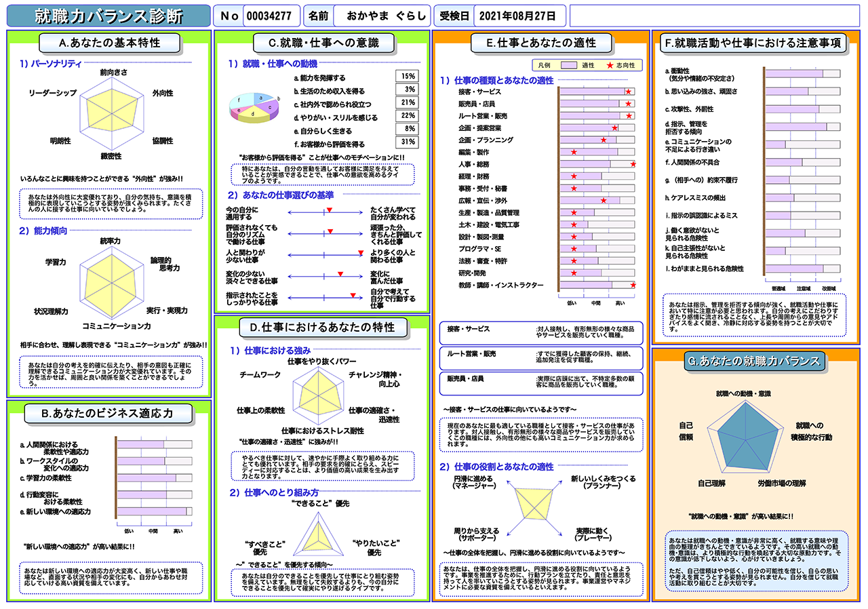Click the 3% value for 生活のため収入を得る
The height and width of the screenshot is (609, 868).
point(406,90)
